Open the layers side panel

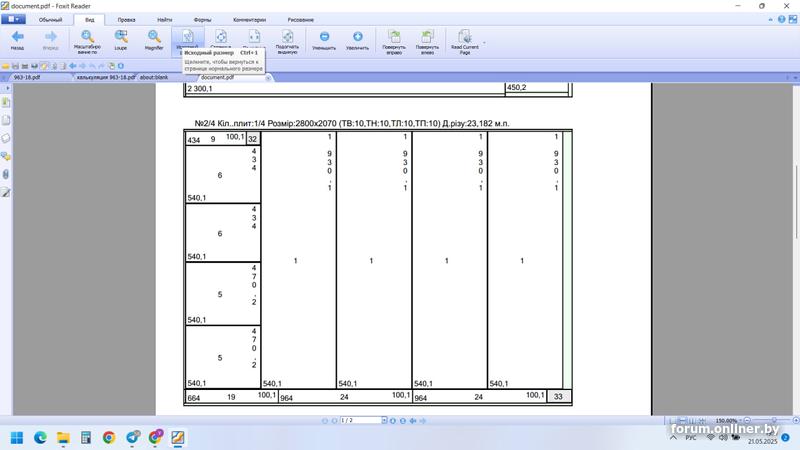click(6, 138)
